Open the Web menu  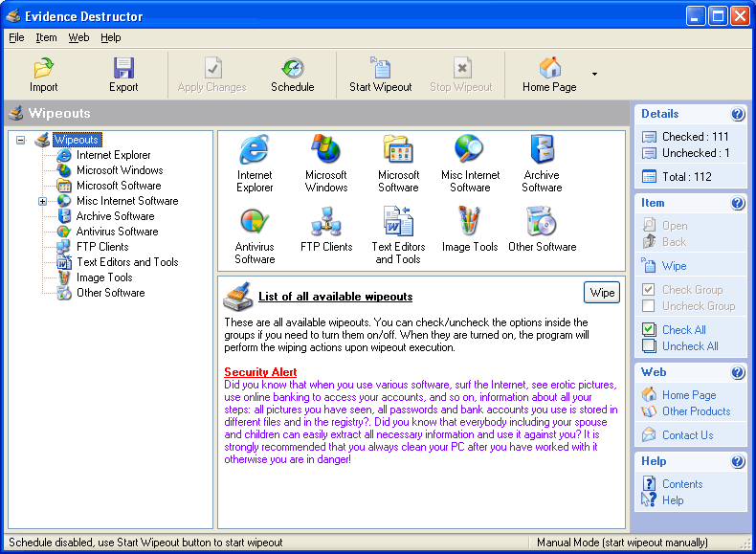coord(78,37)
